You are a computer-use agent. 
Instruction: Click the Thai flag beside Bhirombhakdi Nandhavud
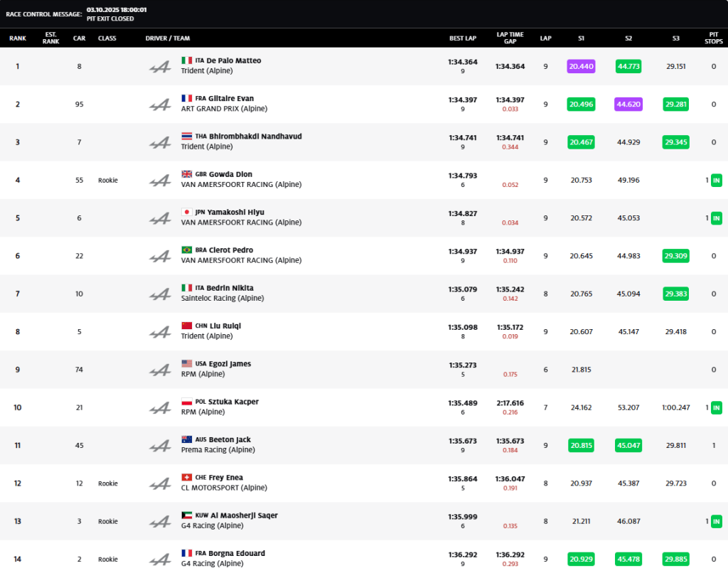click(187, 136)
